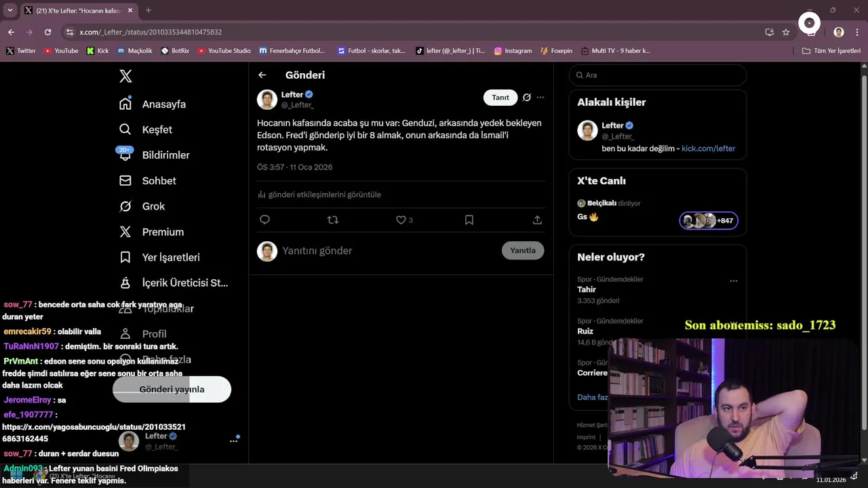Open lefter TikTok bookmark
This screenshot has width=868, height=488.
[x=450, y=51]
